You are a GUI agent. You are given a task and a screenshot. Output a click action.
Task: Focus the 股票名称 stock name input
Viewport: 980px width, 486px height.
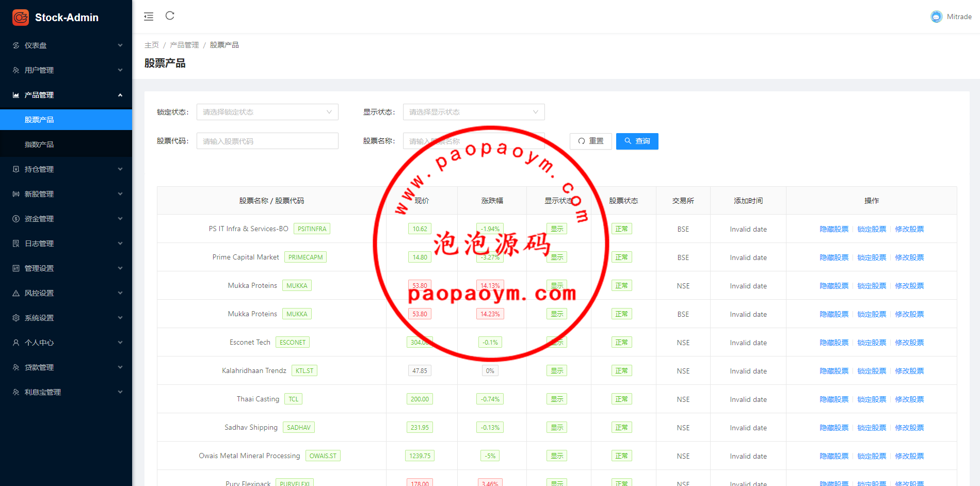pyautogui.click(x=474, y=141)
